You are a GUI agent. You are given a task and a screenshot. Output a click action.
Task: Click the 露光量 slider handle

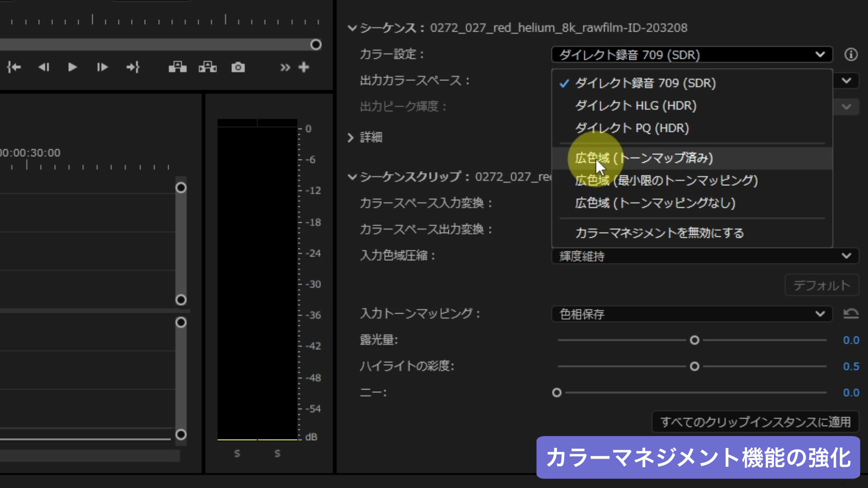pos(694,340)
